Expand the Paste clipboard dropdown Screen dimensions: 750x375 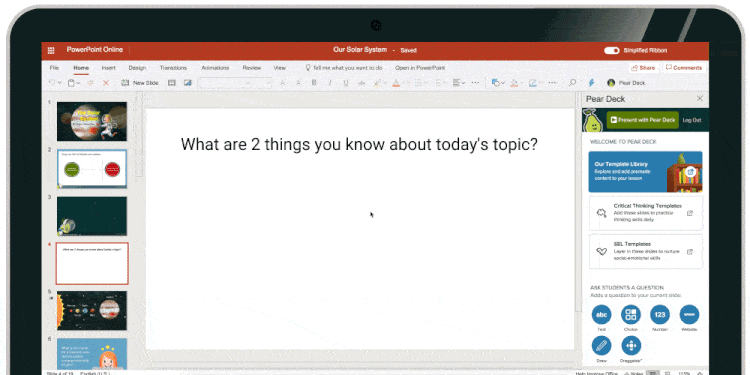[x=78, y=83]
